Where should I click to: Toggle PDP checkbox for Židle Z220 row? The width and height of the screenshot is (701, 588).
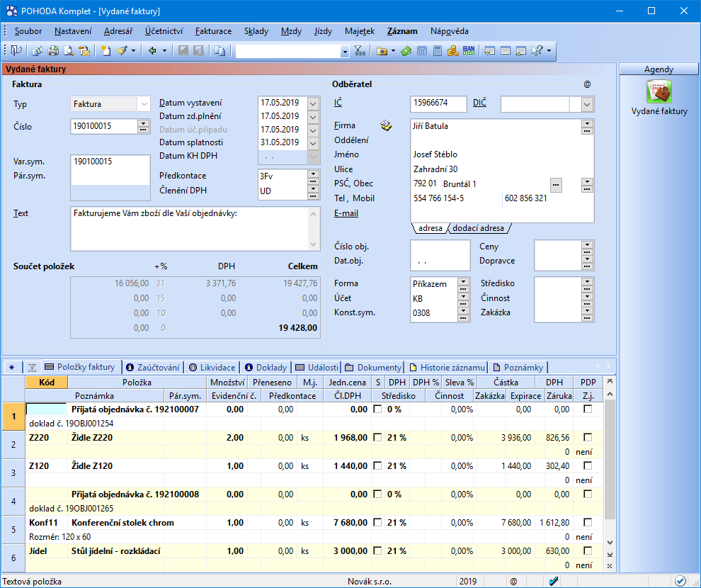588,437
